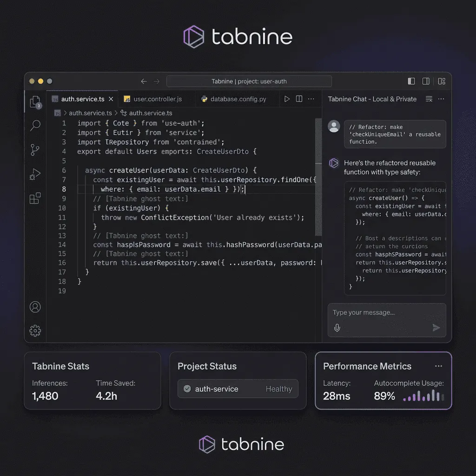Toggle the secondary sidebar layout icon

(426, 81)
